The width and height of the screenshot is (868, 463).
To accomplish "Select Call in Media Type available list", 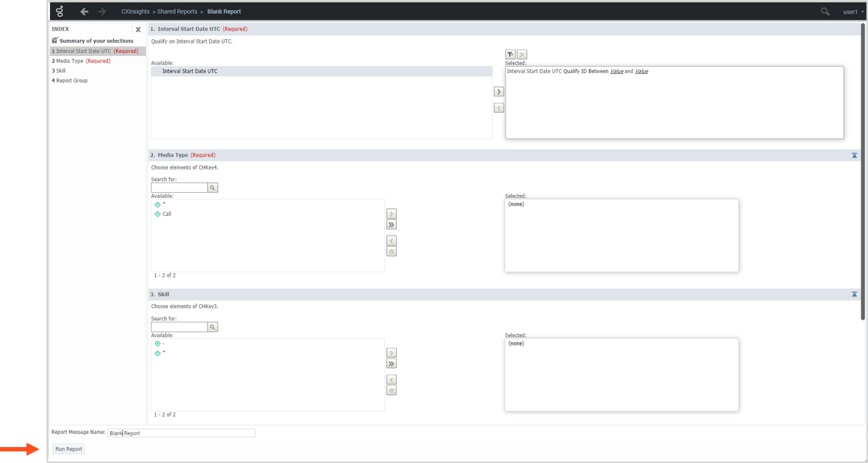I will tap(167, 214).
